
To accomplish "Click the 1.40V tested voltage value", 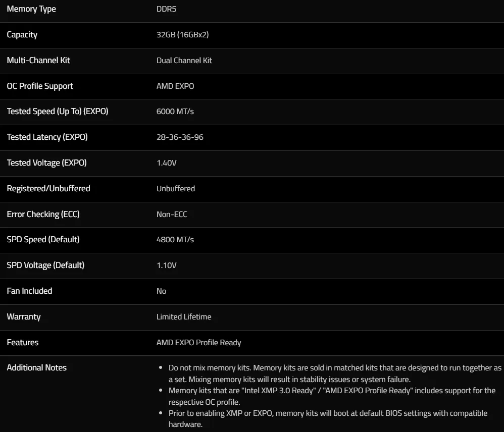I will (x=166, y=163).
